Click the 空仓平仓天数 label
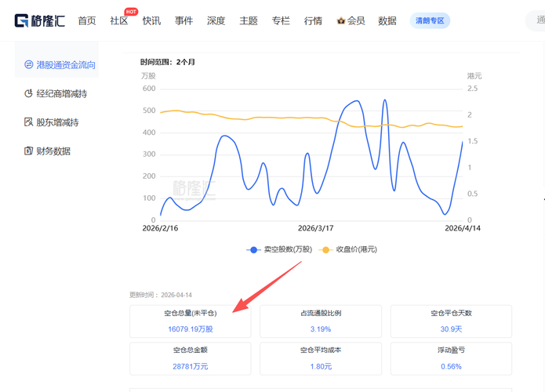The width and height of the screenshot is (545, 392). tap(451, 313)
